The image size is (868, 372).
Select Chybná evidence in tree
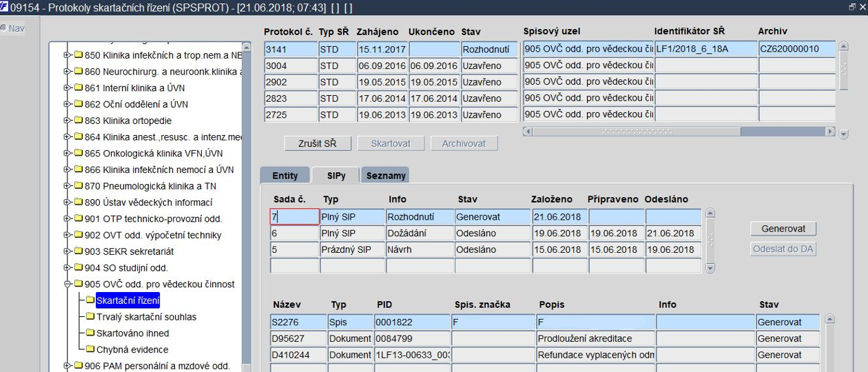pos(132,349)
